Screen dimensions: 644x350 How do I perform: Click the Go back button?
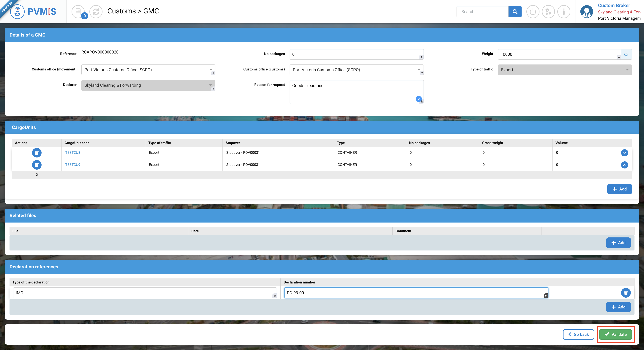coord(578,334)
